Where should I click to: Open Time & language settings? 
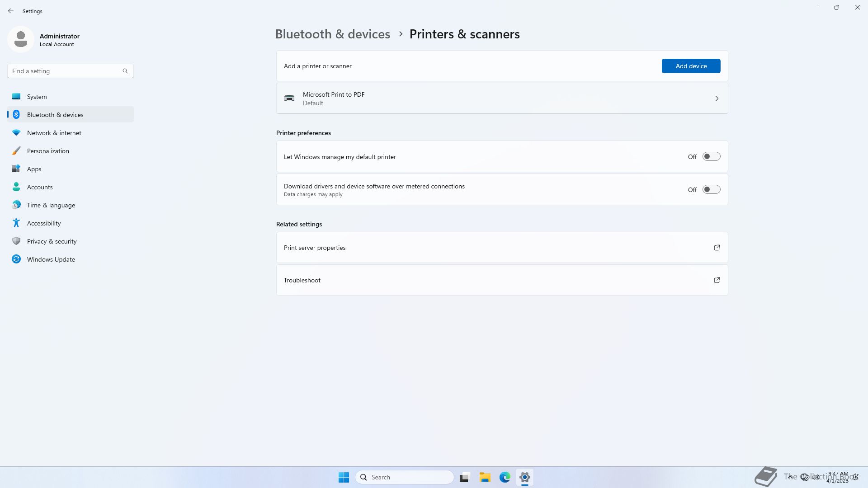pos(71,205)
